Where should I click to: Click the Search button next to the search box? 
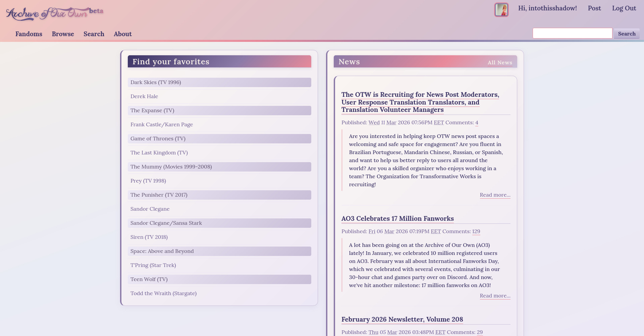pyautogui.click(x=626, y=33)
